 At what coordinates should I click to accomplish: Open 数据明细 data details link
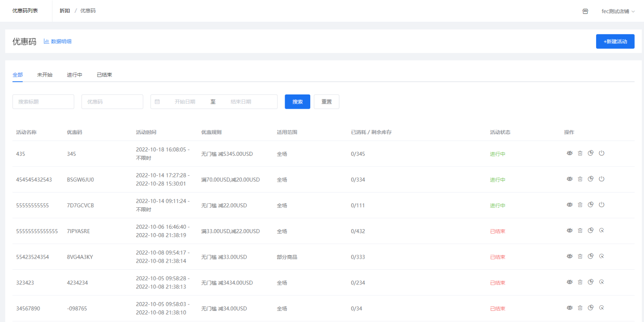click(58, 41)
